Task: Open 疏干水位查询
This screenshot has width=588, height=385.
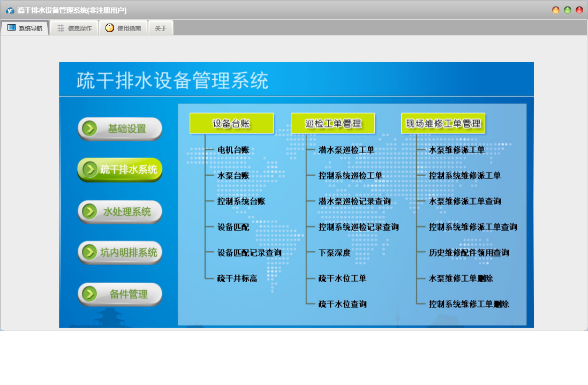Action: point(342,304)
